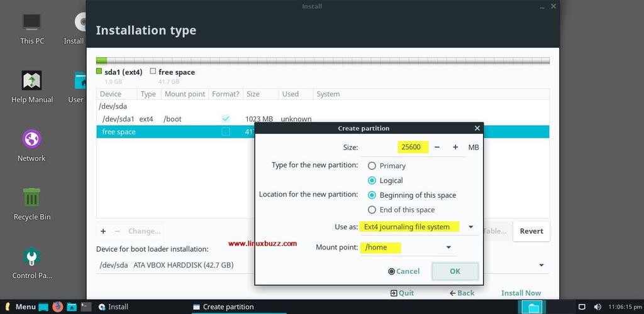Show desktop via first taskbar icon
The image size is (644, 314).
click(43, 306)
